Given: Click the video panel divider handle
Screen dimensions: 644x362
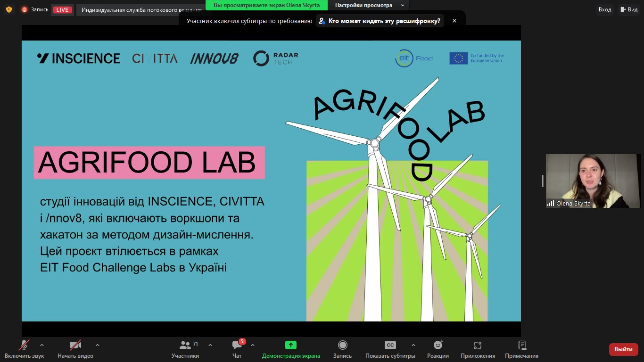Looking at the screenshot, I should [x=543, y=181].
